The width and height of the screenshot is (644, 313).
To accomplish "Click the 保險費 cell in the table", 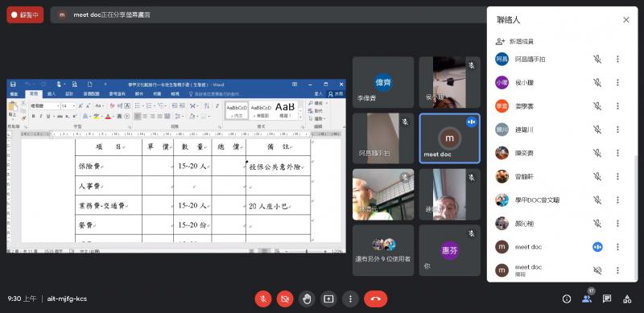I will [109, 166].
